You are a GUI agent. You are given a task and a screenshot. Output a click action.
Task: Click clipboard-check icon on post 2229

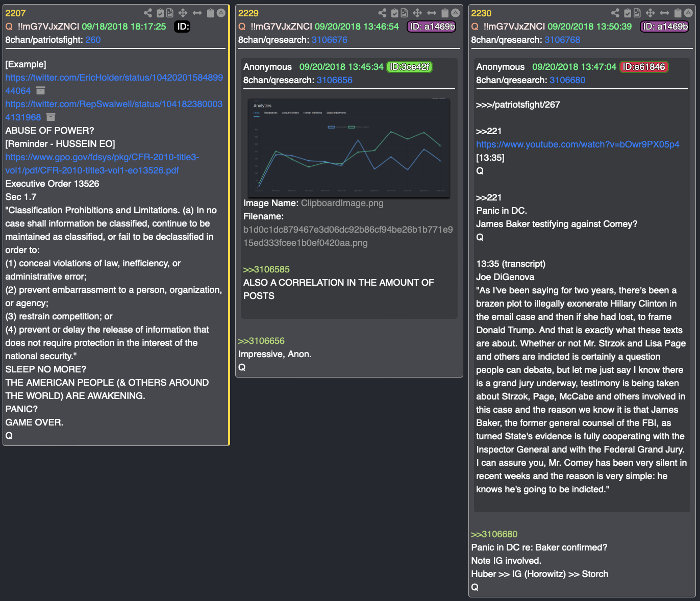pos(394,13)
